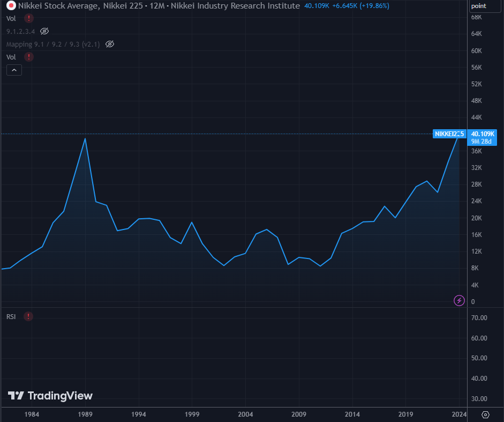504x422 pixels.
Task: Open the purple lightning bolt flash icon
Action: 459,301
